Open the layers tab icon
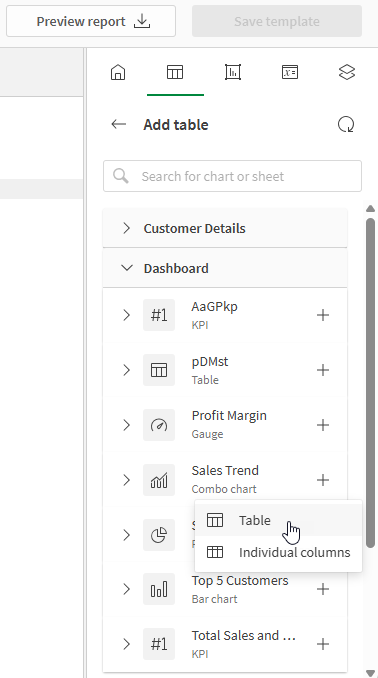The image size is (378, 678). click(x=347, y=72)
